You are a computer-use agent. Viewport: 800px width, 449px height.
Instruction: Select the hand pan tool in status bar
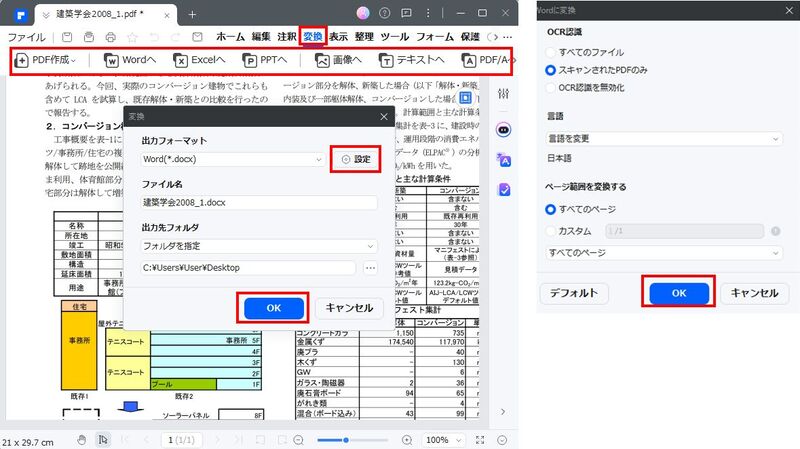(82, 440)
